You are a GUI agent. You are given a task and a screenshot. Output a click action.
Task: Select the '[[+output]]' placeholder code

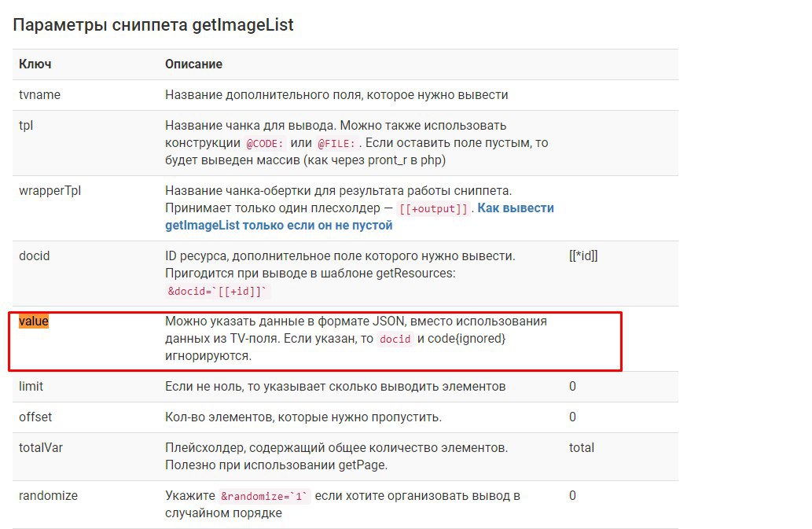coord(433,208)
